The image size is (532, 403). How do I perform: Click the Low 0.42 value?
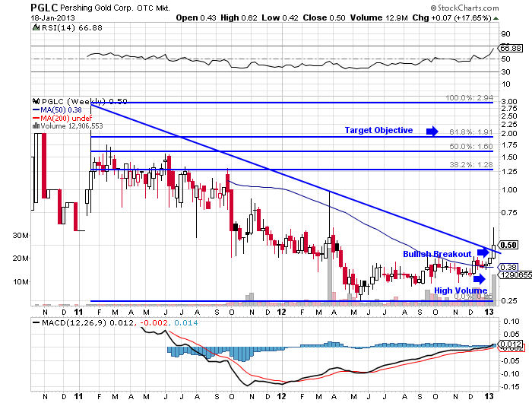point(280,17)
